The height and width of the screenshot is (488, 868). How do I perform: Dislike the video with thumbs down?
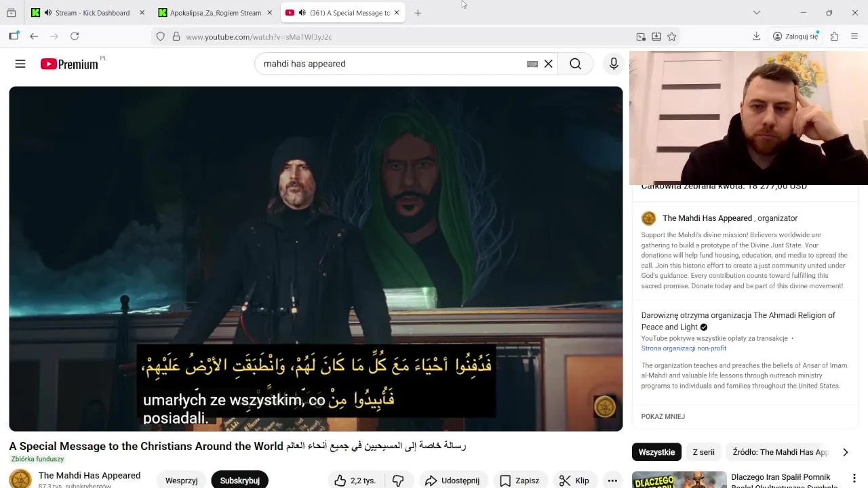click(398, 481)
